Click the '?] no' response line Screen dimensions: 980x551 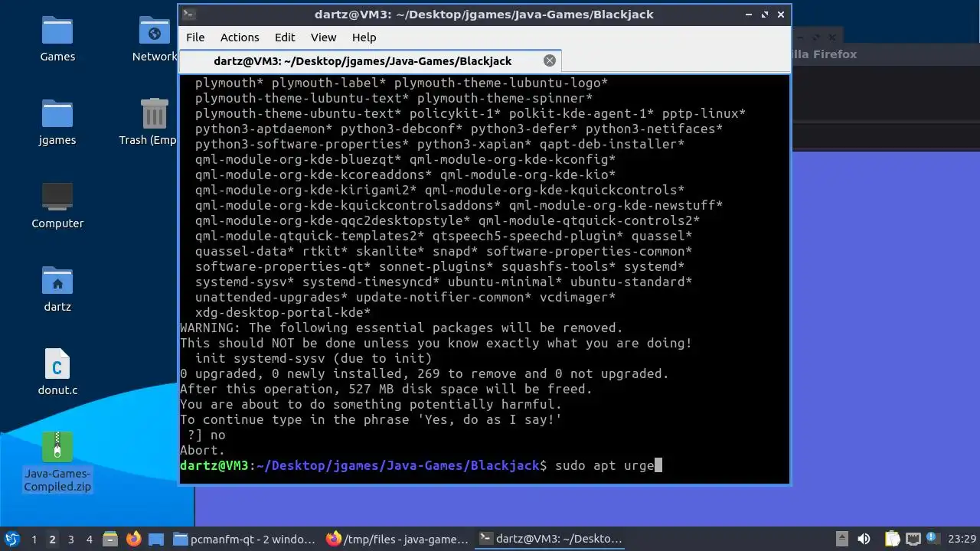tap(207, 435)
